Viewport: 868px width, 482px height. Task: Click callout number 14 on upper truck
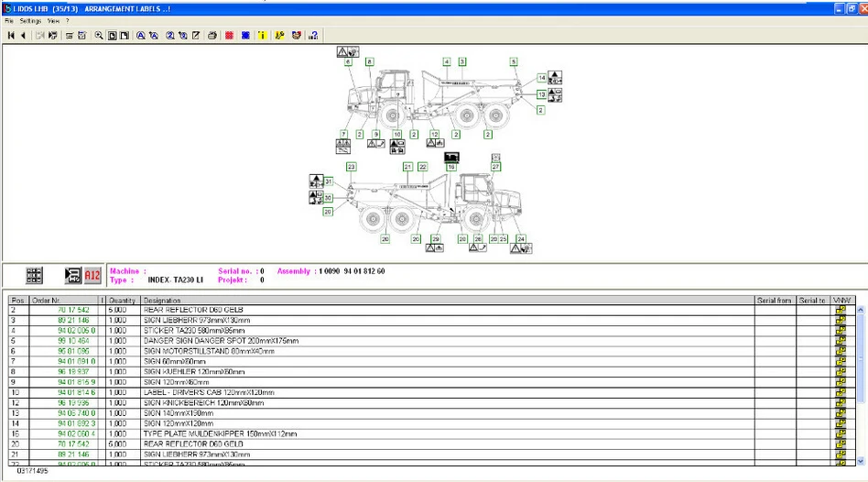click(x=541, y=78)
